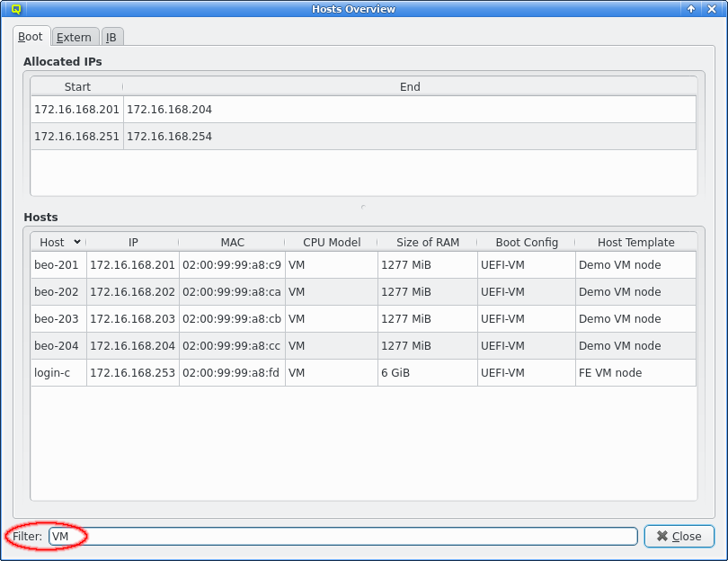Click the Start column header
This screenshot has height=561, width=728.
click(x=77, y=87)
